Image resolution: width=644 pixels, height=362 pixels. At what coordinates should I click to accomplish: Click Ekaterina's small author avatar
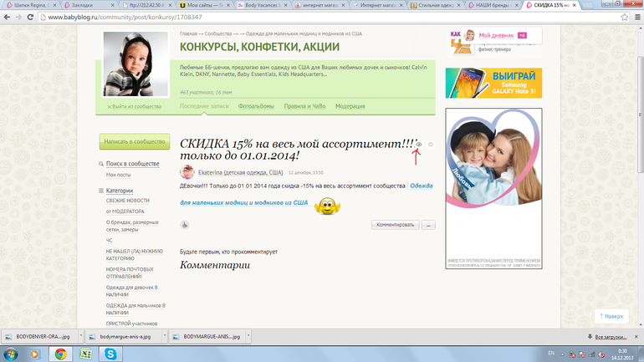187,172
